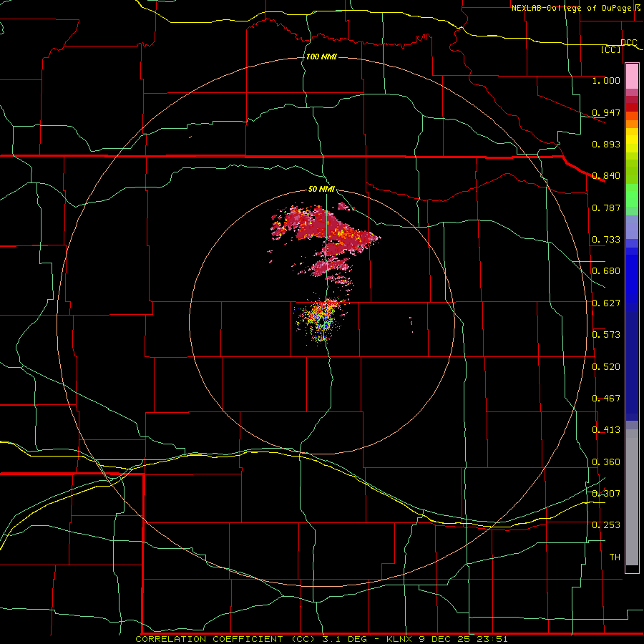The height and width of the screenshot is (644, 644).
Task: Click the 1.000 value on the scale
Action: [x=606, y=80]
